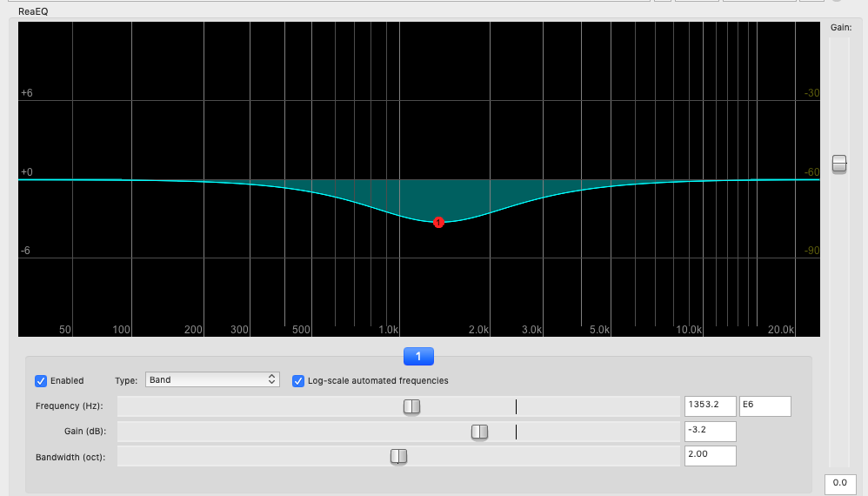Screen dimensions: 868x496
Task: Click the -6 dB axis label
Action: (x=25, y=251)
